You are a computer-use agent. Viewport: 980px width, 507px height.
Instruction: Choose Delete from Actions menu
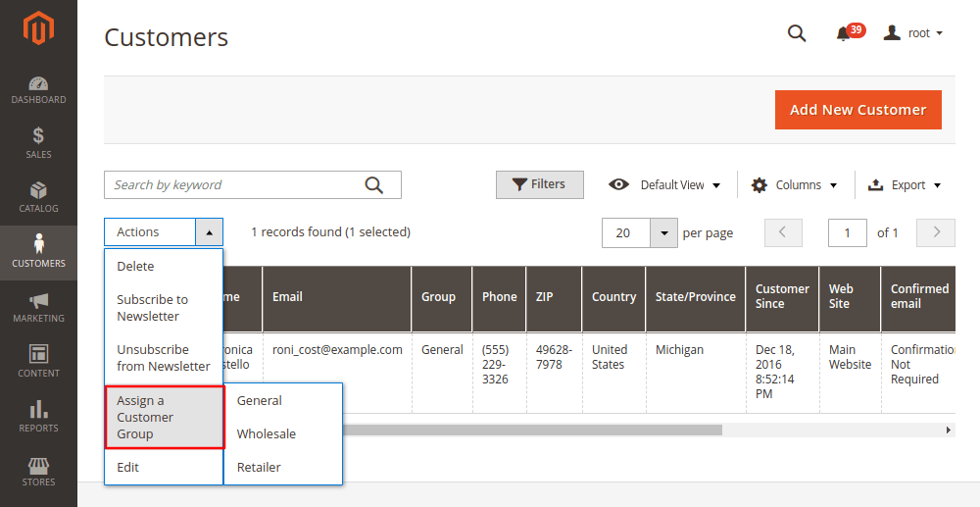(163, 266)
